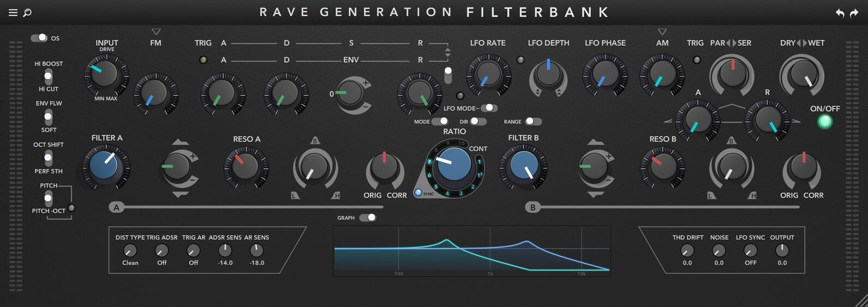868x307 pixels.
Task: Click the redo arrow
Action: tap(854, 13)
